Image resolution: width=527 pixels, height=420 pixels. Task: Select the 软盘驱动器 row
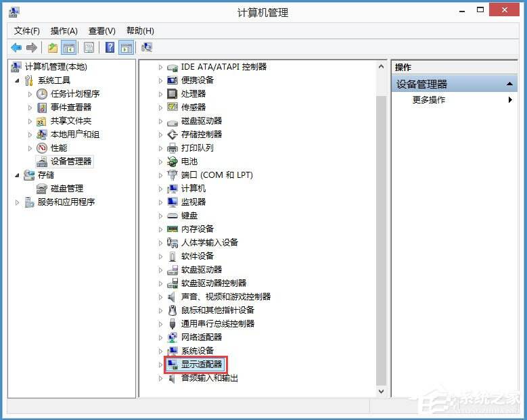pos(202,269)
